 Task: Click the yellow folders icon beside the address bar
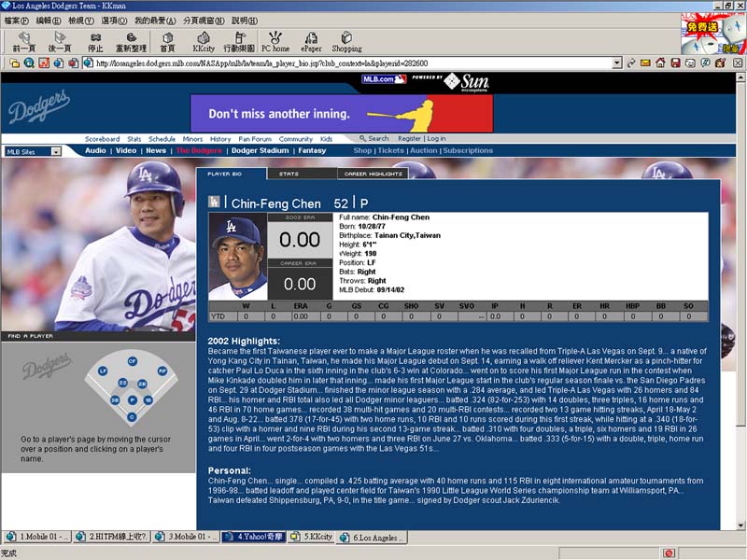click(14, 63)
